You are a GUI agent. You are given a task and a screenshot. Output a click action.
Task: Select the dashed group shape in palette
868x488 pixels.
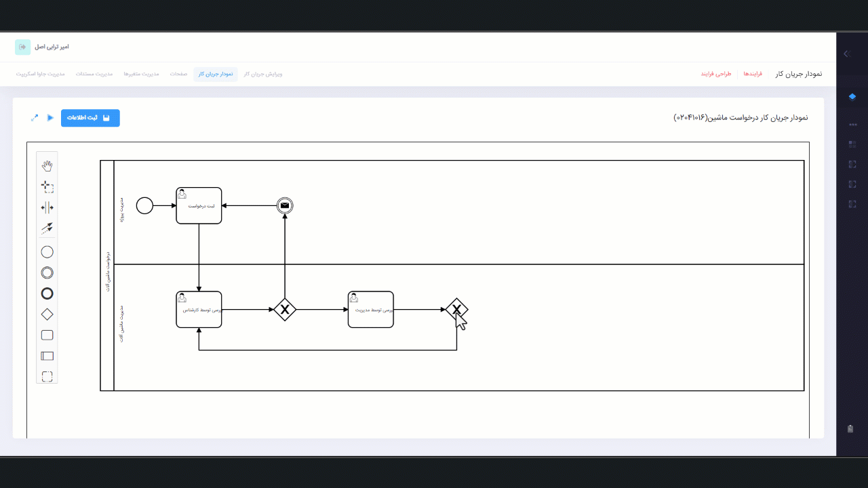(x=47, y=377)
